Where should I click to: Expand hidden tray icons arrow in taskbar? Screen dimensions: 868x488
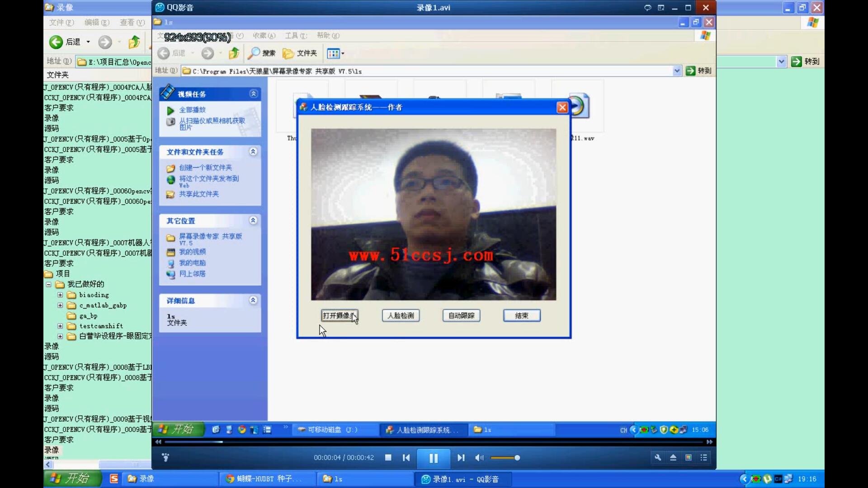(x=744, y=479)
